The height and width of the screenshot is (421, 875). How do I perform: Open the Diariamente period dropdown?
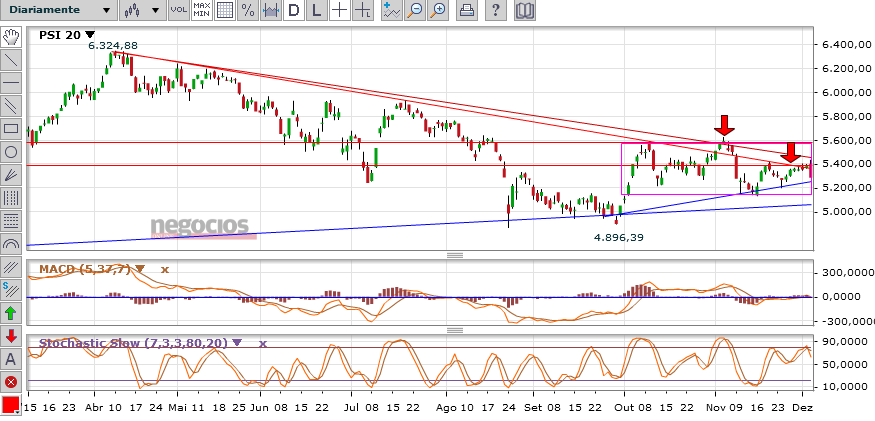60,9
